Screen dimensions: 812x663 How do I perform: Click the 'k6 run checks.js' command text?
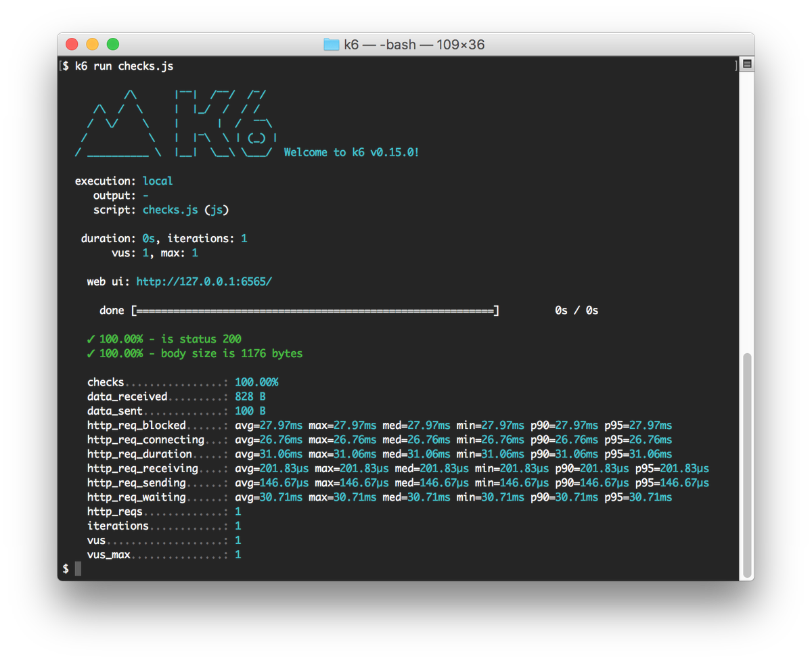pos(124,66)
